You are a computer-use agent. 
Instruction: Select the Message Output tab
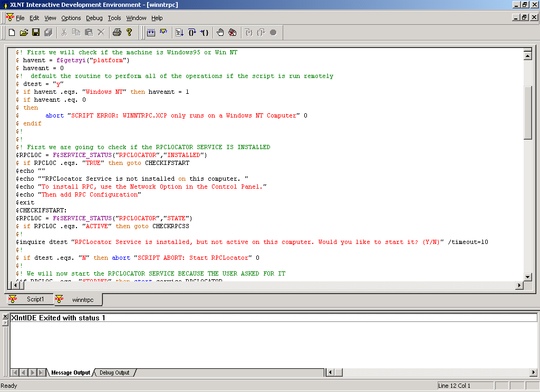pos(71,373)
